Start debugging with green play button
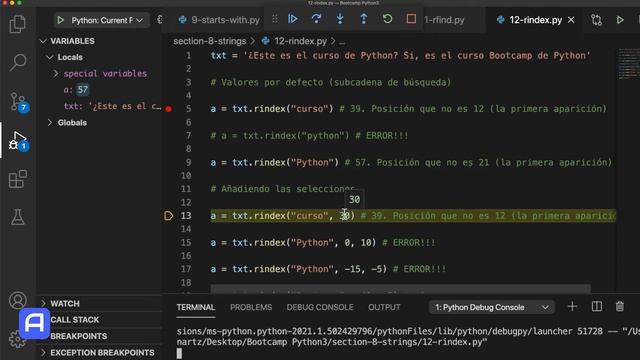The height and width of the screenshot is (360, 640). coord(60,20)
